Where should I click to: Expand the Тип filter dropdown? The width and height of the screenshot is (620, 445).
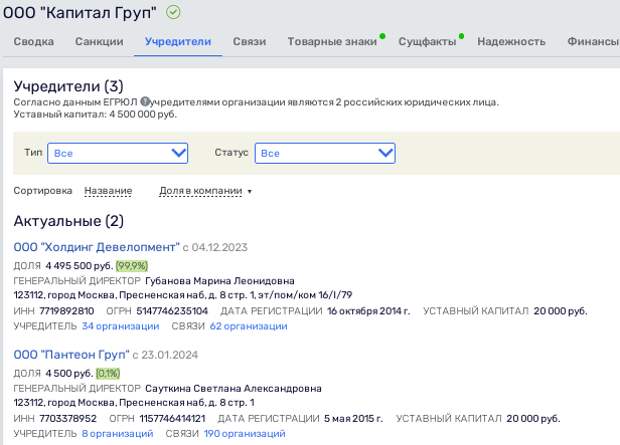[x=117, y=153]
